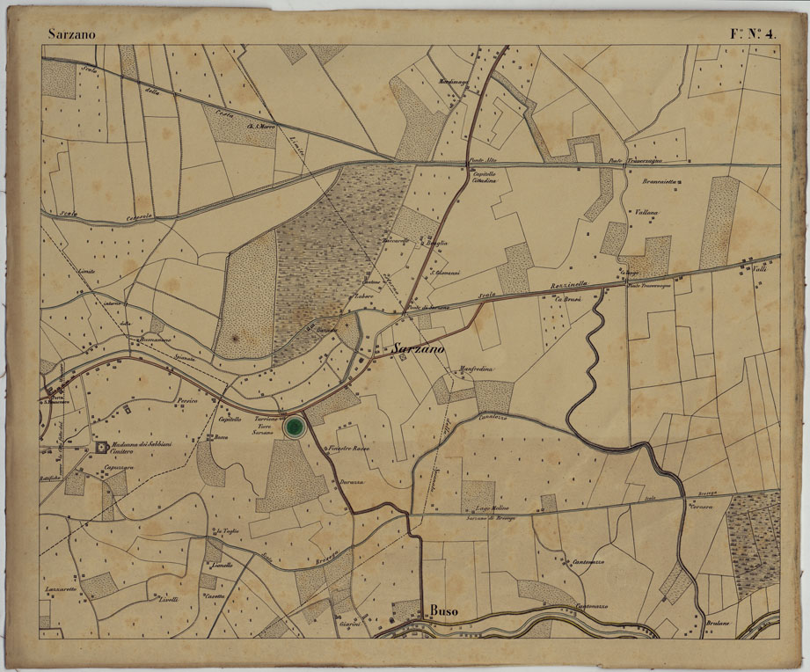The height and width of the screenshot is (672, 810).
Task: Select the Vallona label
Action: [646, 213]
